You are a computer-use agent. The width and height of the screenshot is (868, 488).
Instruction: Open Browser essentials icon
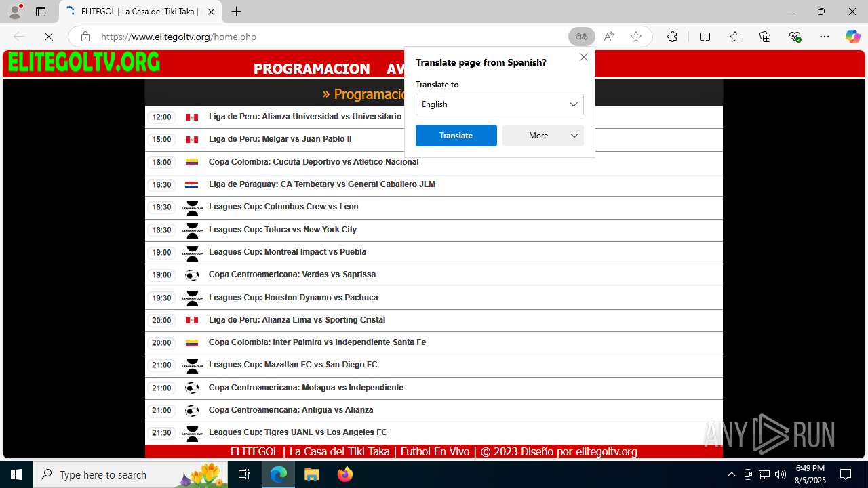click(795, 37)
